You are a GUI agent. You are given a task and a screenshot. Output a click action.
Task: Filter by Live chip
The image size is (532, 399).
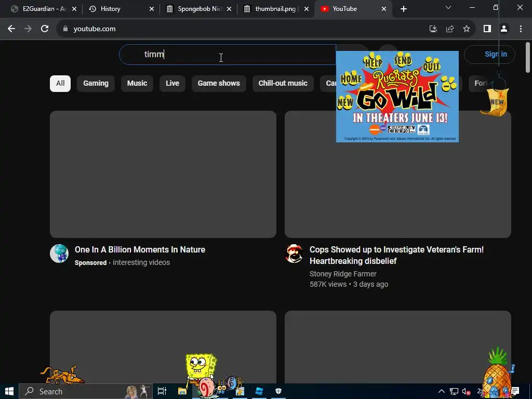point(172,84)
